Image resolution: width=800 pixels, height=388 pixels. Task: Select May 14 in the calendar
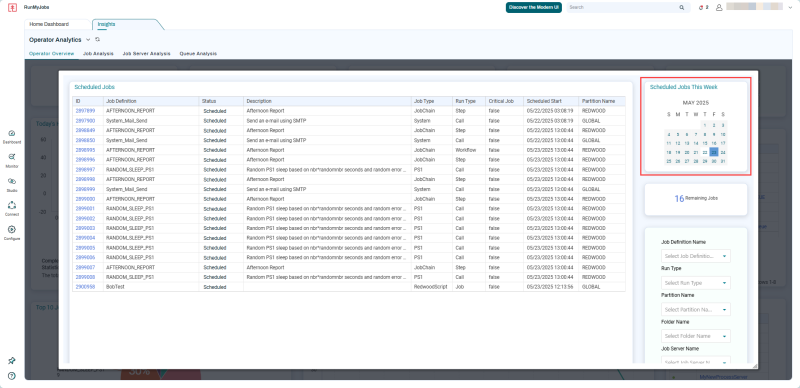tap(696, 143)
